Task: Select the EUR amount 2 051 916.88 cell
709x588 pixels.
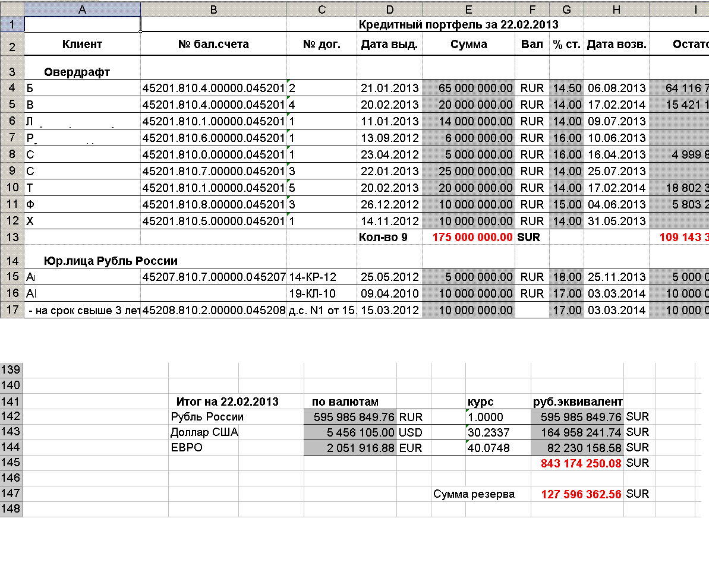Action: pyautogui.click(x=350, y=448)
